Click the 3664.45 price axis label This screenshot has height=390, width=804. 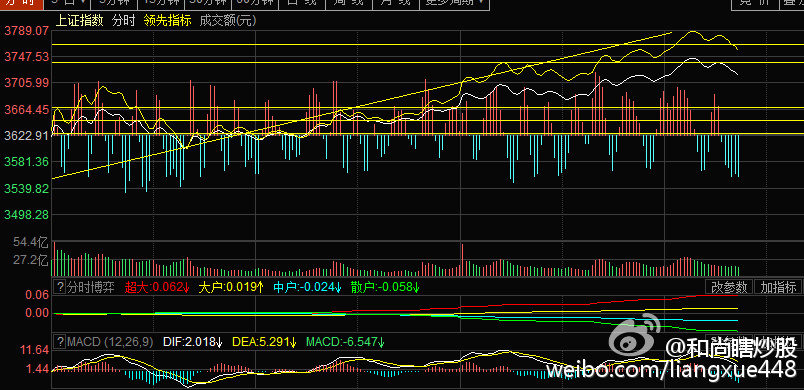(27, 110)
